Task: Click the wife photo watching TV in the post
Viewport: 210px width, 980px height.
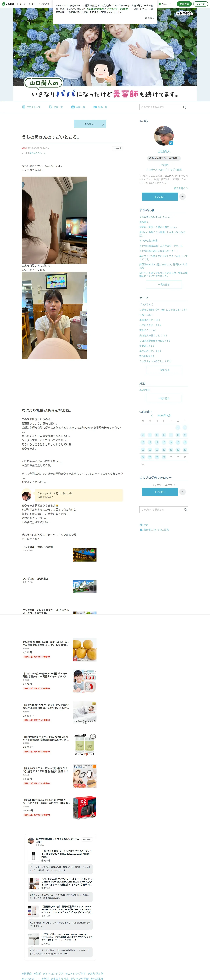Action: [x=54, y=220]
